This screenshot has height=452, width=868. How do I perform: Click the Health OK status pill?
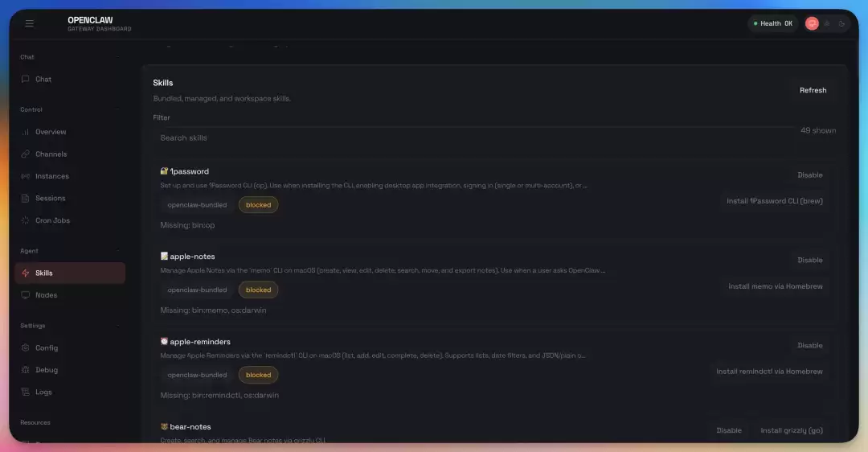[773, 23]
